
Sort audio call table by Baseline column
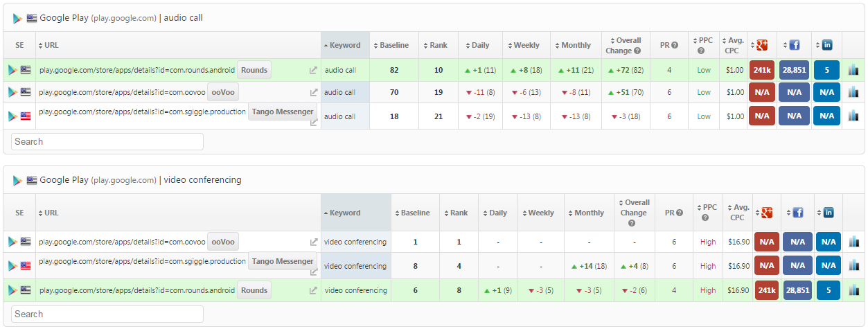point(394,45)
